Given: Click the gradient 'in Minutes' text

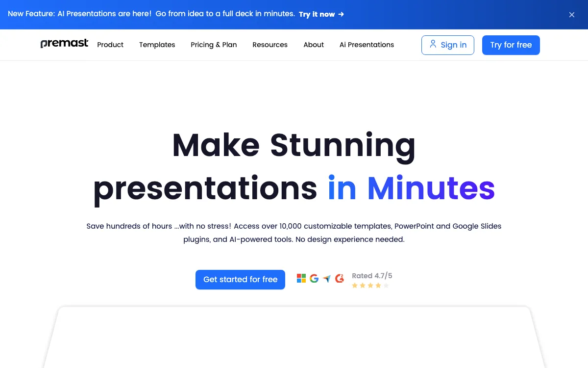Looking at the screenshot, I should [x=412, y=188].
